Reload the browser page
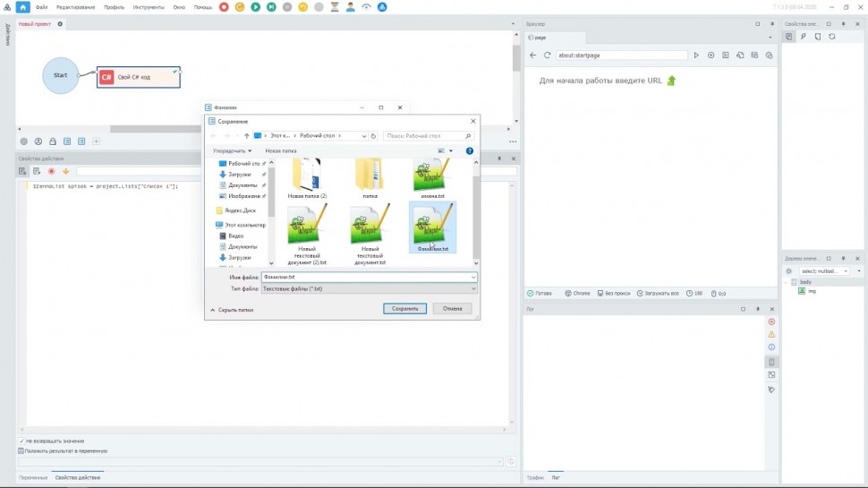Viewport: 868px width, 488px height. pos(547,56)
